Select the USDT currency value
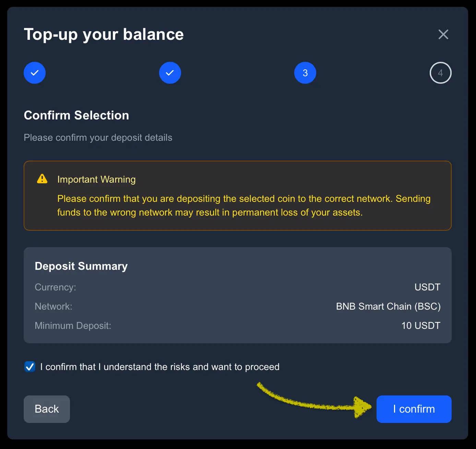This screenshot has width=476, height=449. click(x=427, y=287)
